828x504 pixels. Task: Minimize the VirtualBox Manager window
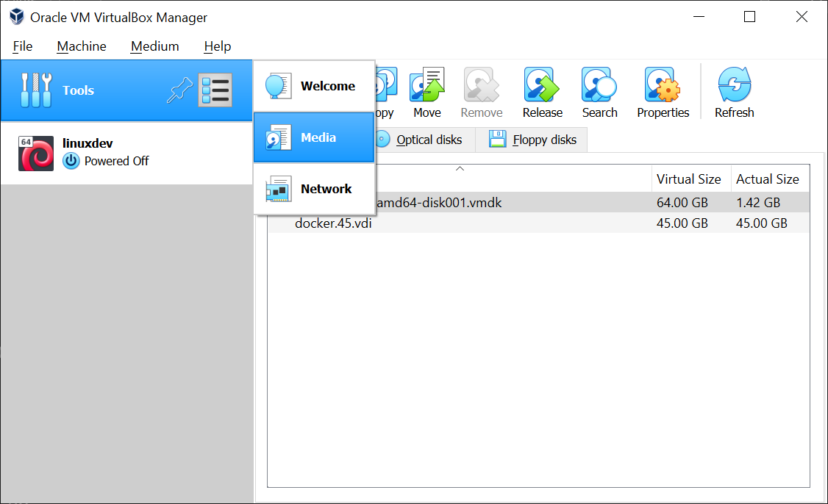tap(699, 17)
